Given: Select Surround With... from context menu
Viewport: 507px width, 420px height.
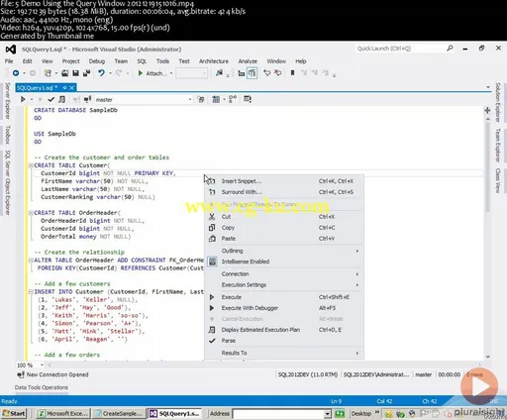Looking at the screenshot, I should click(284, 192).
